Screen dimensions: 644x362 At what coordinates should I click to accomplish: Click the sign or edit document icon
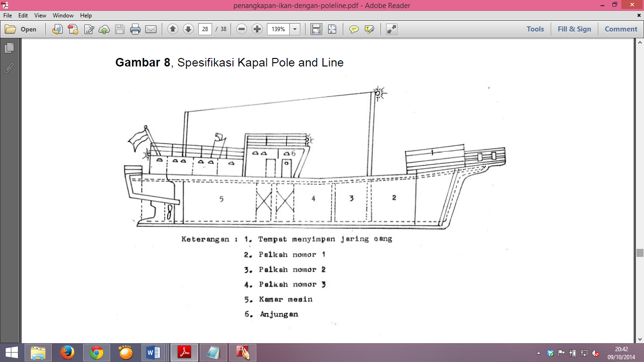89,29
